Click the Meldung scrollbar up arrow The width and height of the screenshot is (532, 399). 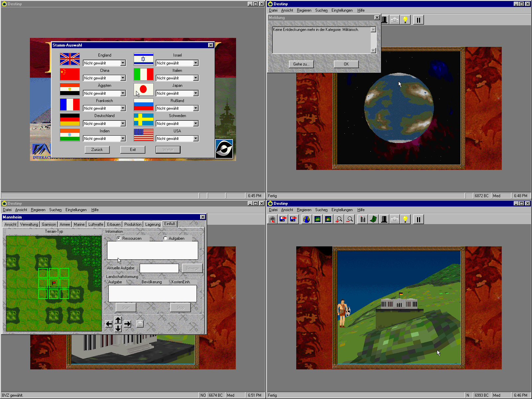pyautogui.click(x=373, y=30)
